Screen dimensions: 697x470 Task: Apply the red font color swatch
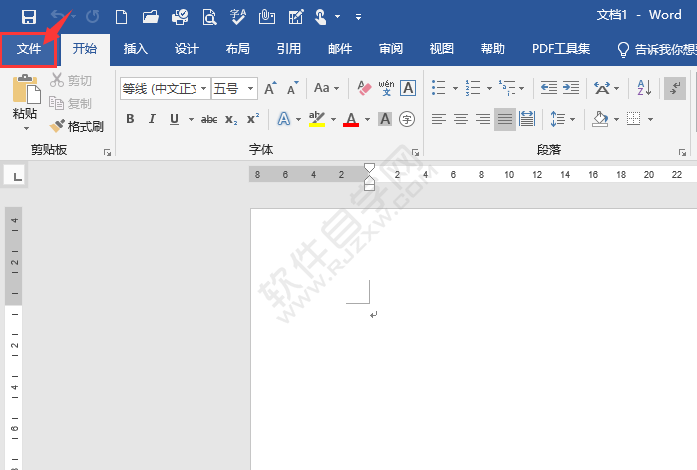351,119
